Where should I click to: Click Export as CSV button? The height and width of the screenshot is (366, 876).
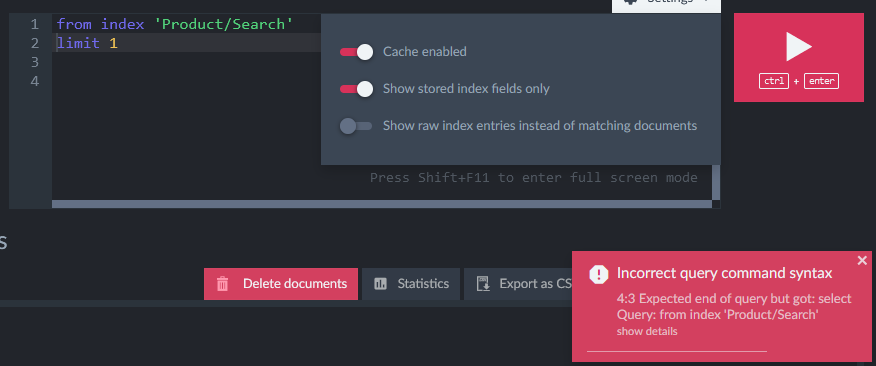click(x=518, y=284)
